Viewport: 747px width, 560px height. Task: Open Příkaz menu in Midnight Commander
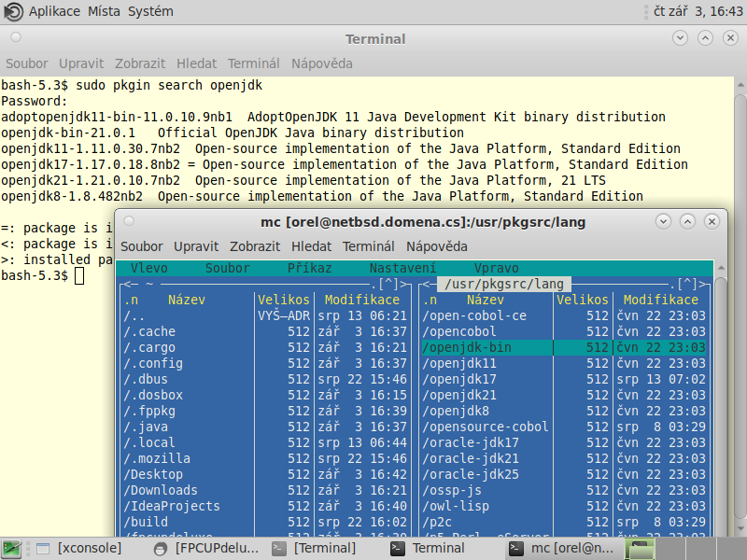[310, 268]
